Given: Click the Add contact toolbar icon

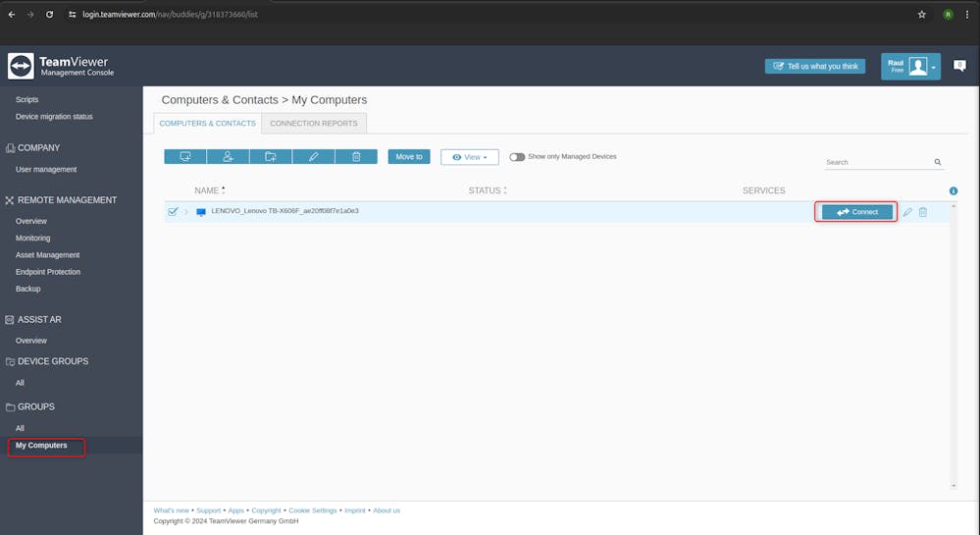Looking at the screenshot, I should coord(228,156).
